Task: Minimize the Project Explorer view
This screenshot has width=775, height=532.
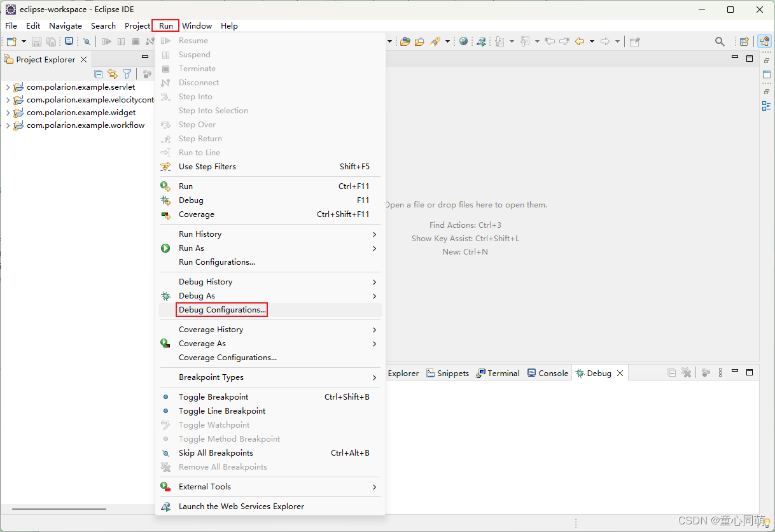Action: (x=145, y=58)
